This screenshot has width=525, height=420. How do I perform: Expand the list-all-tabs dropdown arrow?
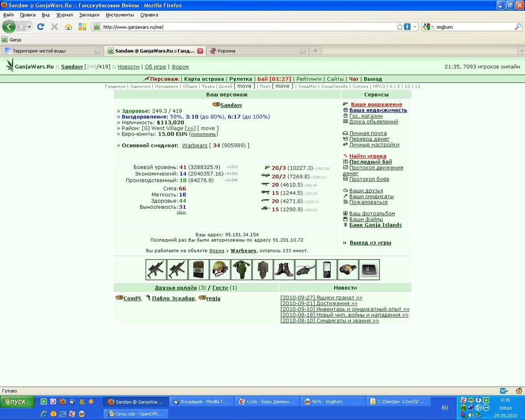coord(521,51)
